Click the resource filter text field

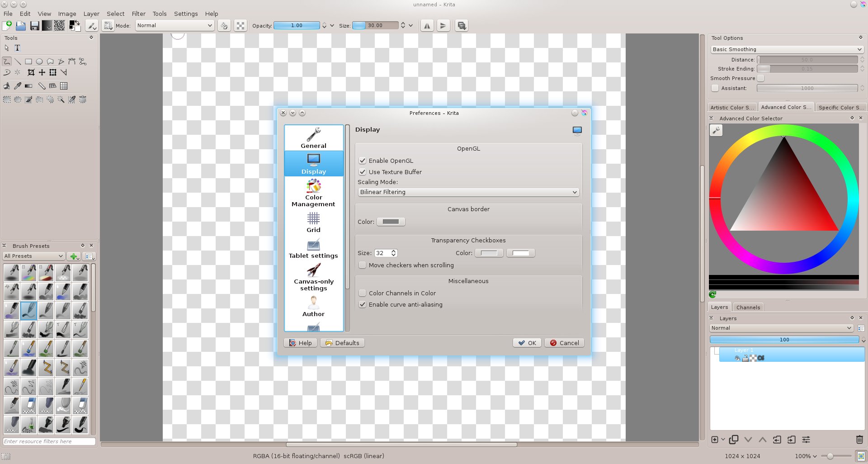click(49, 442)
